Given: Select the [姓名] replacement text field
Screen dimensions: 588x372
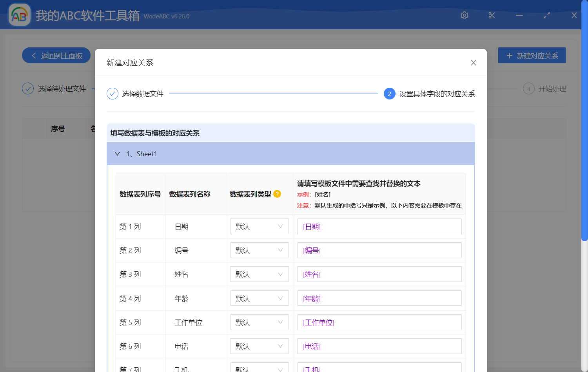Looking at the screenshot, I should pyautogui.click(x=379, y=274).
